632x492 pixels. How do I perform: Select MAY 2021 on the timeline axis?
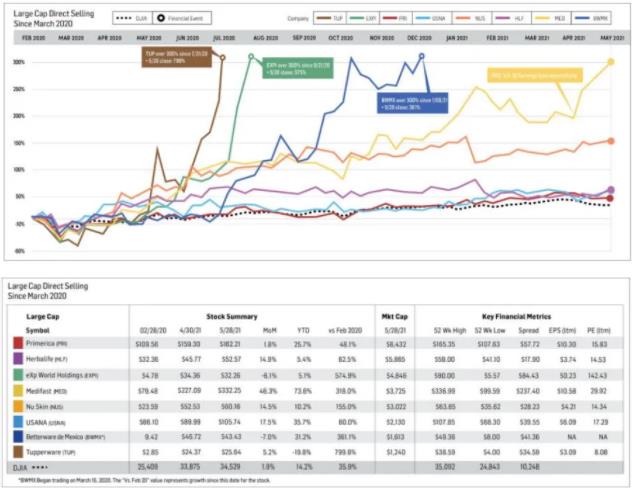tap(612, 38)
